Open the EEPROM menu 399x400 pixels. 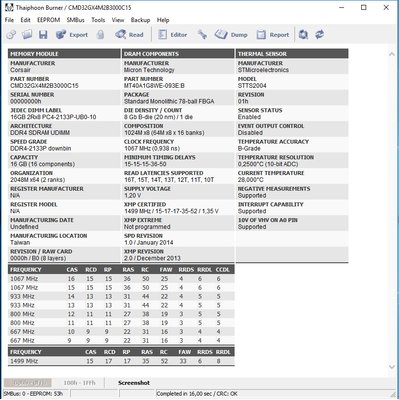pos(48,20)
